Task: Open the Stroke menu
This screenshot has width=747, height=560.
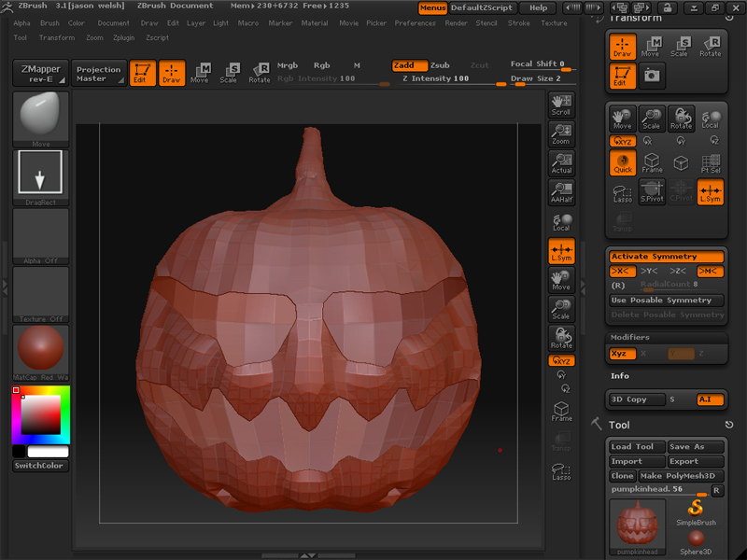Action: tap(519, 22)
